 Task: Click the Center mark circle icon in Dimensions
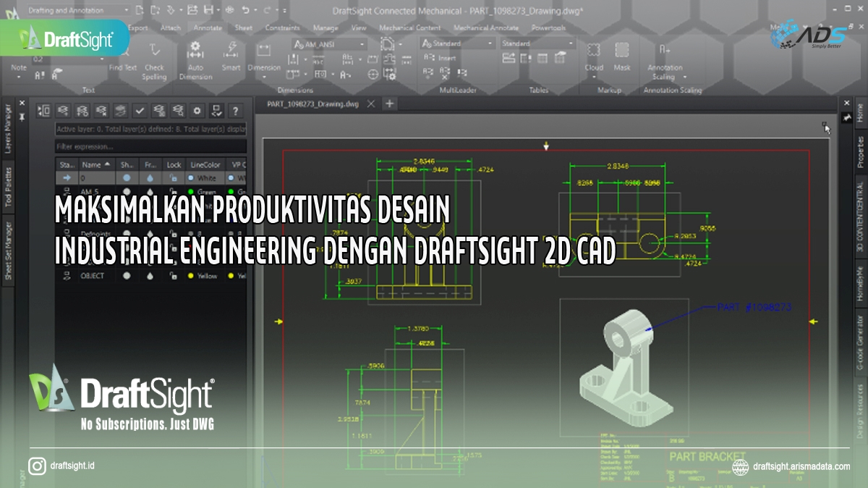click(373, 74)
